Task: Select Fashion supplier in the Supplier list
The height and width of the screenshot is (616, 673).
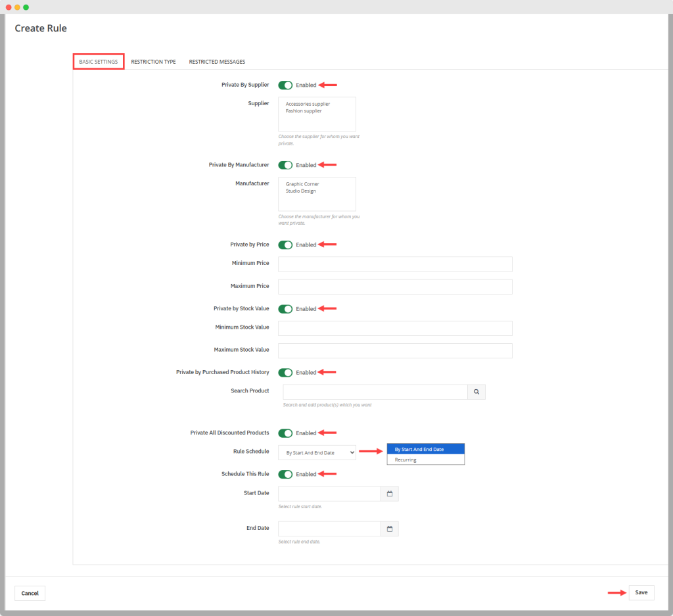Action: point(304,111)
